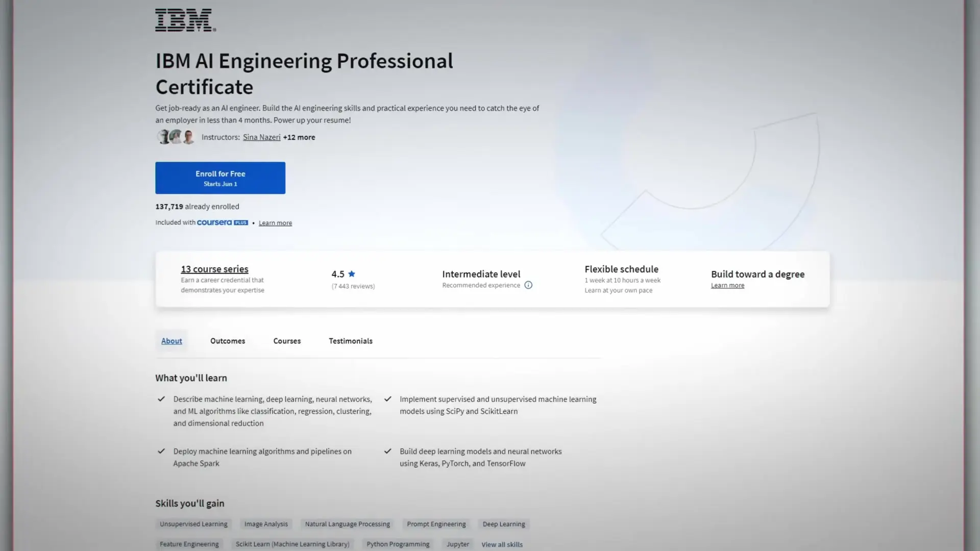Select the Image Analysis skill tag
Image resolution: width=980 pixels, height=551 pixels.
click(x=266, y=524)
